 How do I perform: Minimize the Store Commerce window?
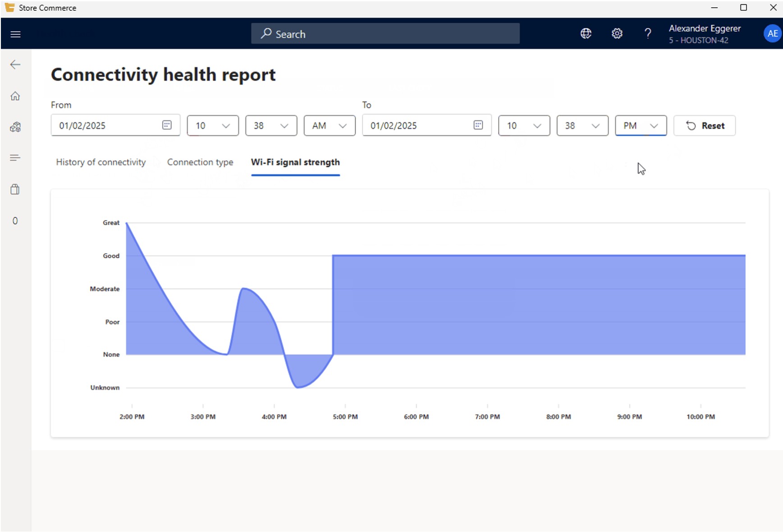pos(714,8)
